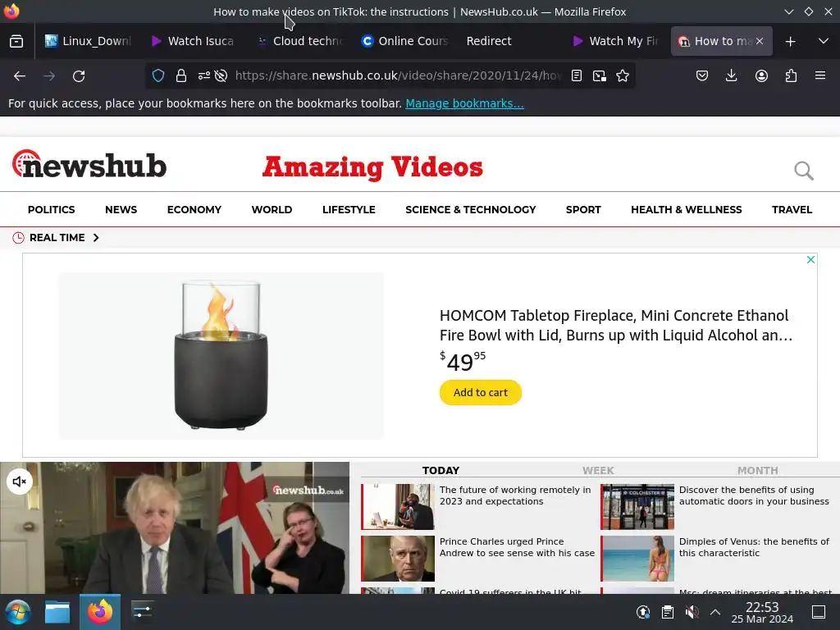
Task: Click the fireplace product image
Action: (221, 356)
